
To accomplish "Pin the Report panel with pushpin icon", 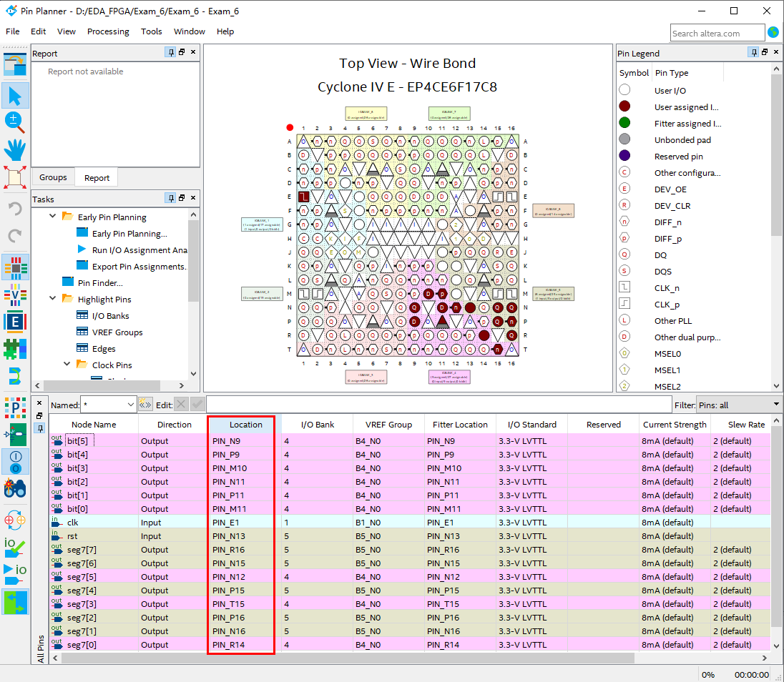I will pos(171,52).
